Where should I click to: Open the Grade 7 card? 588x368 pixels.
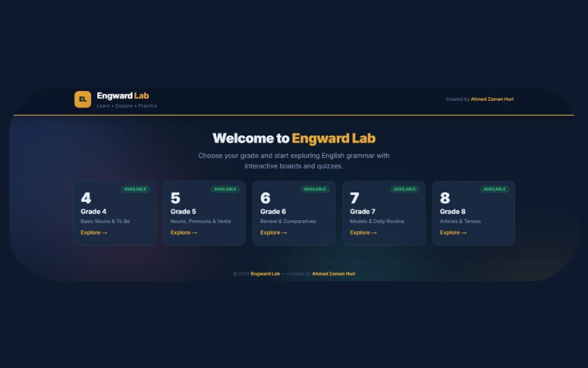(x=384, y=213)
